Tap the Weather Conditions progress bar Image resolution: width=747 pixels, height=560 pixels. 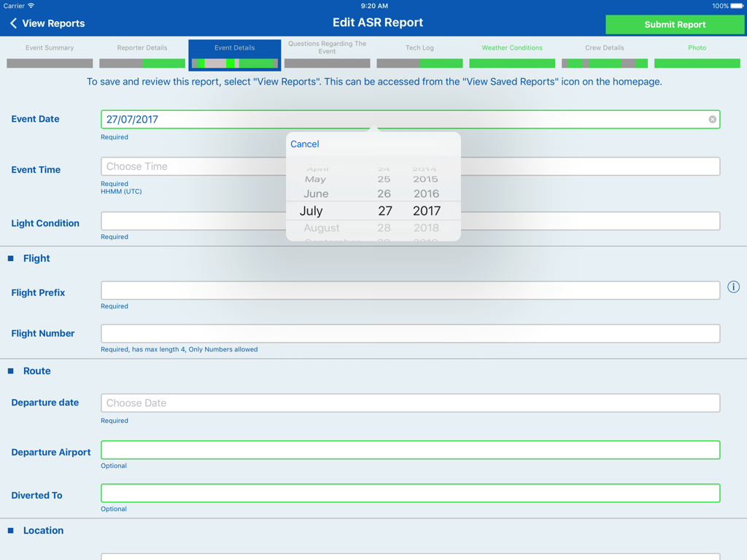click(x=512, y=63)
